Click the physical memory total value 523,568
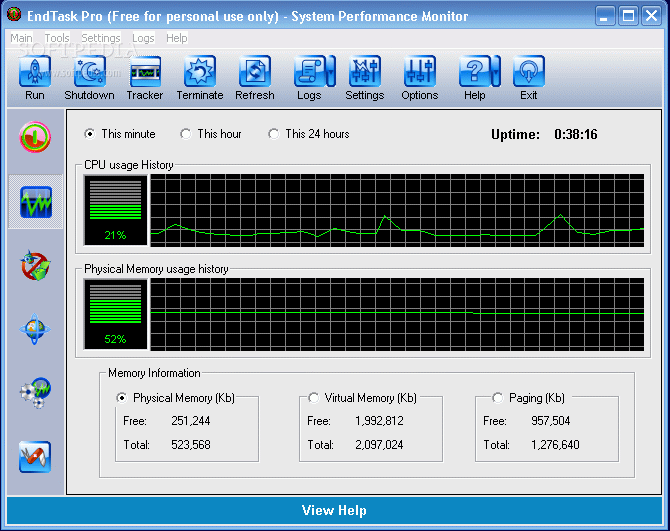Viewport: 670px width, 531px height. [191, 445]
